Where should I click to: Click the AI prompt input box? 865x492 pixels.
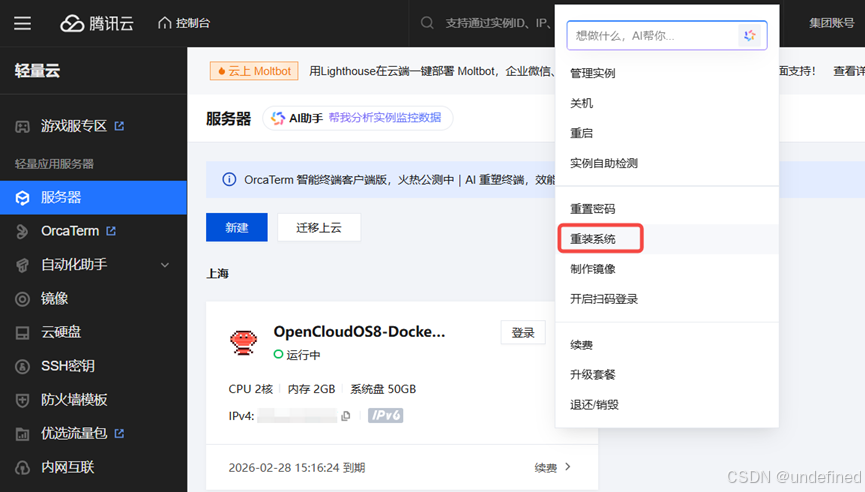(x=666, y=36)
